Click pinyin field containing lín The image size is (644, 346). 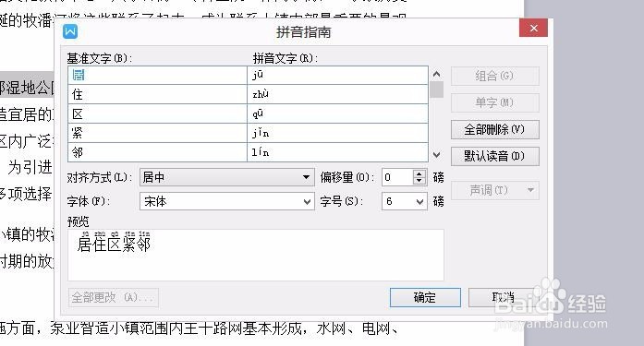[337, 152]
